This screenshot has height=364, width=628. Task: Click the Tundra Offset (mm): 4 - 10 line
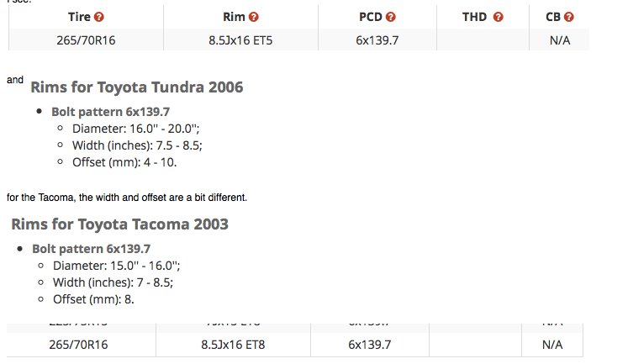tap(124, 162)
